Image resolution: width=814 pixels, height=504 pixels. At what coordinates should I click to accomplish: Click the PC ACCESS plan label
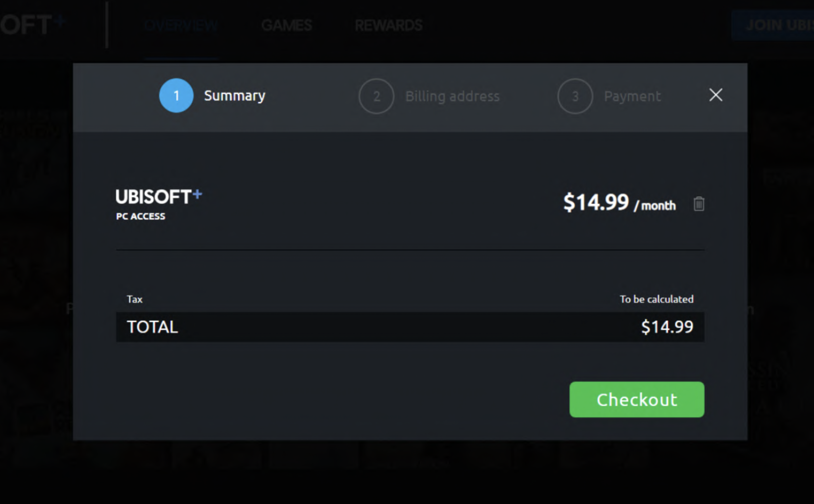[141, 216]
